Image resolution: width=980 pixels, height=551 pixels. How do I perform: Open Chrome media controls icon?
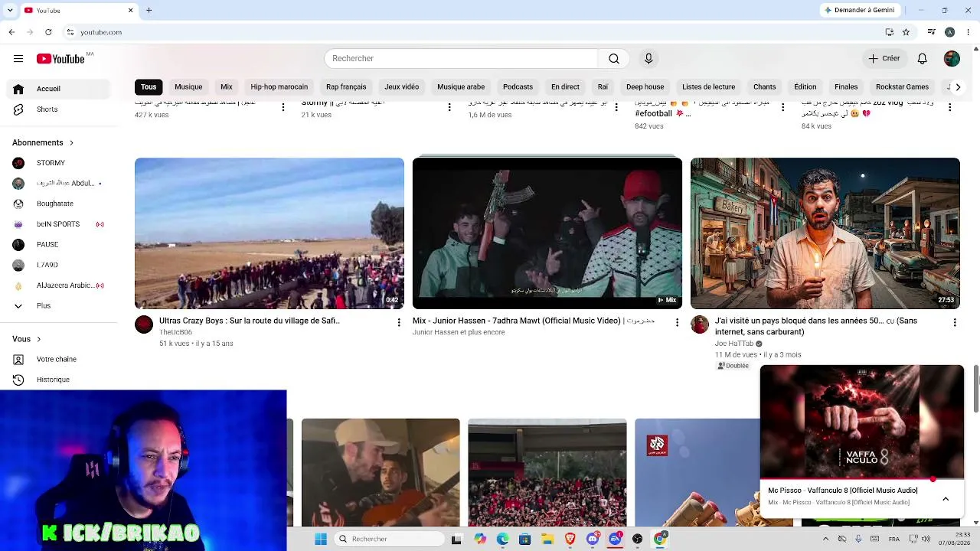pyautogui.click(x=931, y=32)
